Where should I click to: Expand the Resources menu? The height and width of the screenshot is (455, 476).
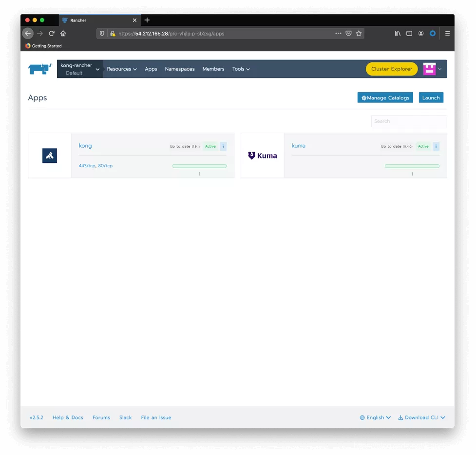tap(122, 69)
